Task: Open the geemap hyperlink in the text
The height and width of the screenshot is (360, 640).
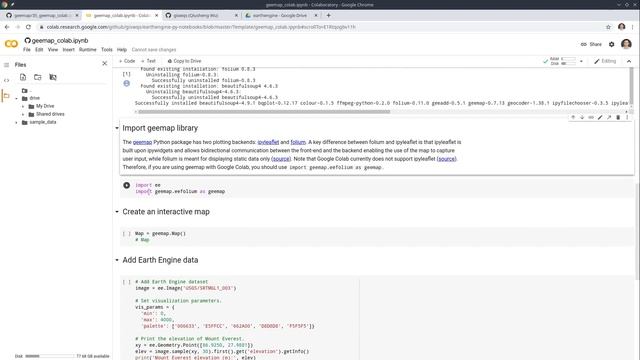Action: coord(142,142)
